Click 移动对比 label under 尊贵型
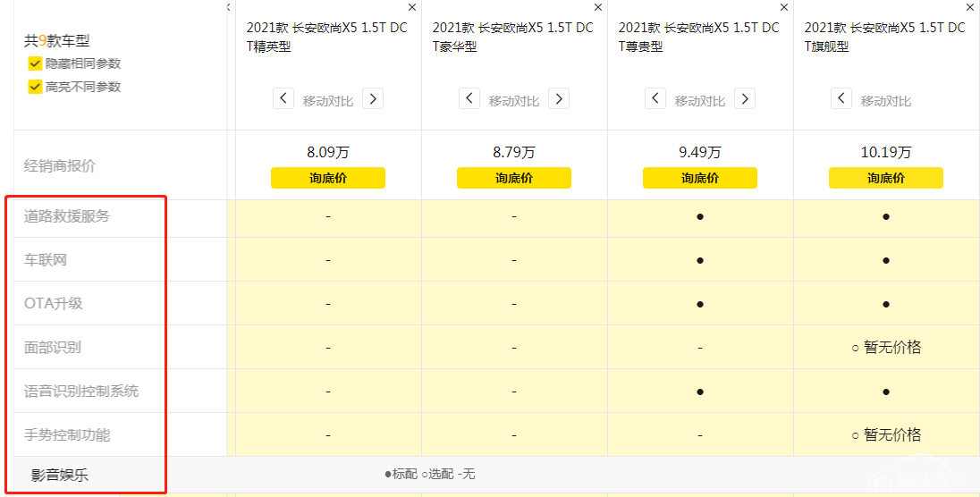Image resolution: width=980 pixels, height=497 pixels. pyautogui.click(x=700, y=101)
